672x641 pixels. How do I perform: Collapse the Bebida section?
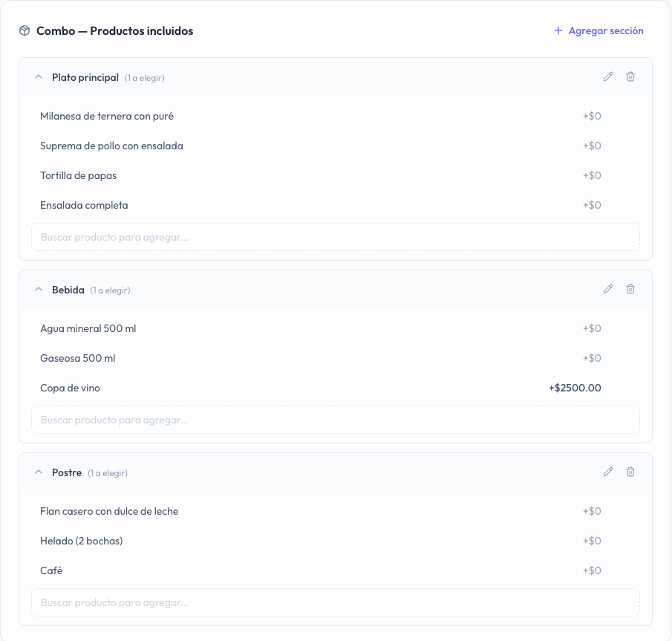click(x=39, y=290)
